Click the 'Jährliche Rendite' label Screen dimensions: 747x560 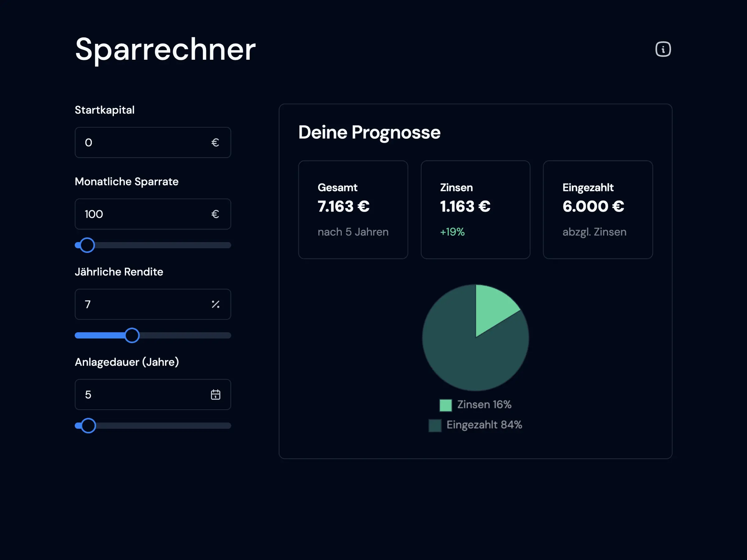(x=119, y=272)
